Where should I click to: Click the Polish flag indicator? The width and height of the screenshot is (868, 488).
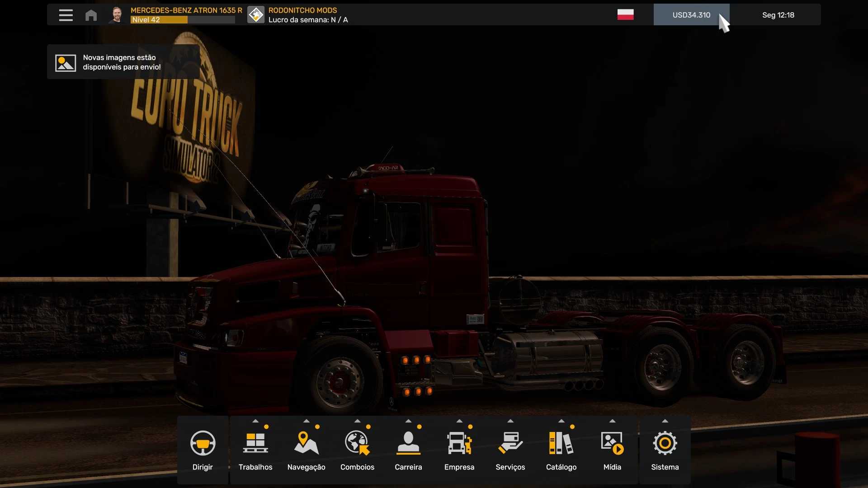(625, 15)
